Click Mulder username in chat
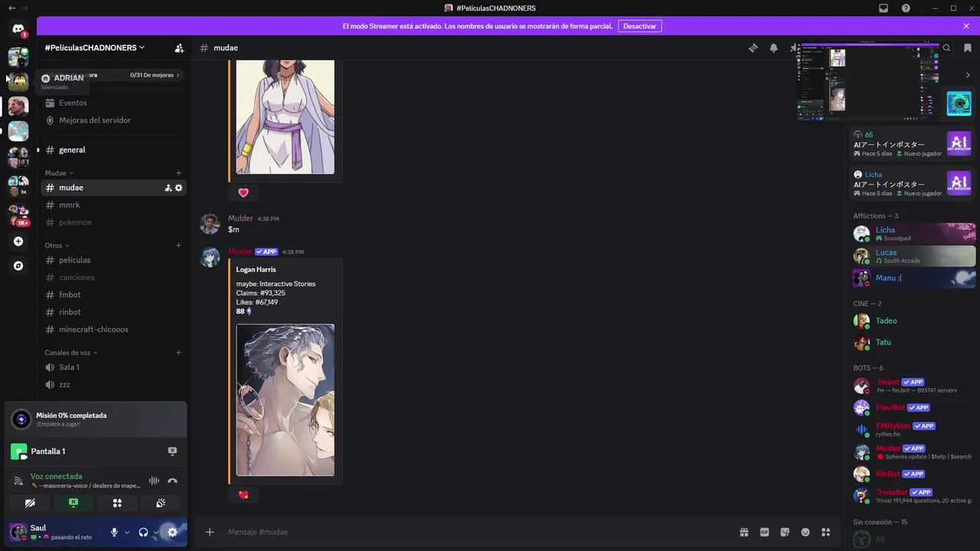Screen dimensions: 980x551 click(240, 218)
